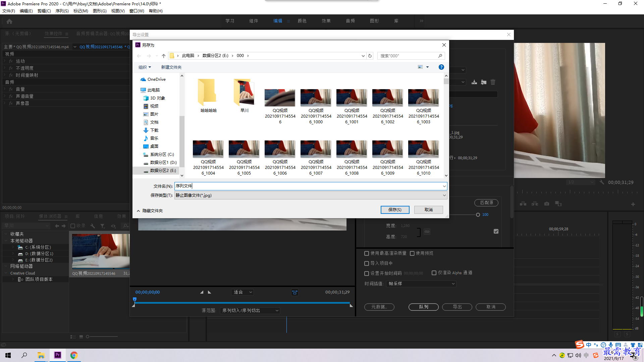Screen dimensions: 644x362
Task: Open the 序列(S) menu
Action: click(62, 11)
